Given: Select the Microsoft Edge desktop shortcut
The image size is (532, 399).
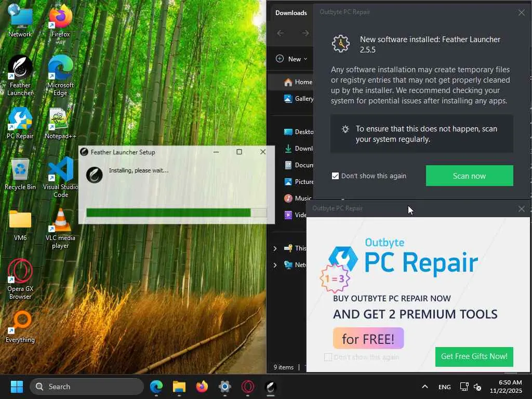Looking at the screenshot, I should [60, 75].
